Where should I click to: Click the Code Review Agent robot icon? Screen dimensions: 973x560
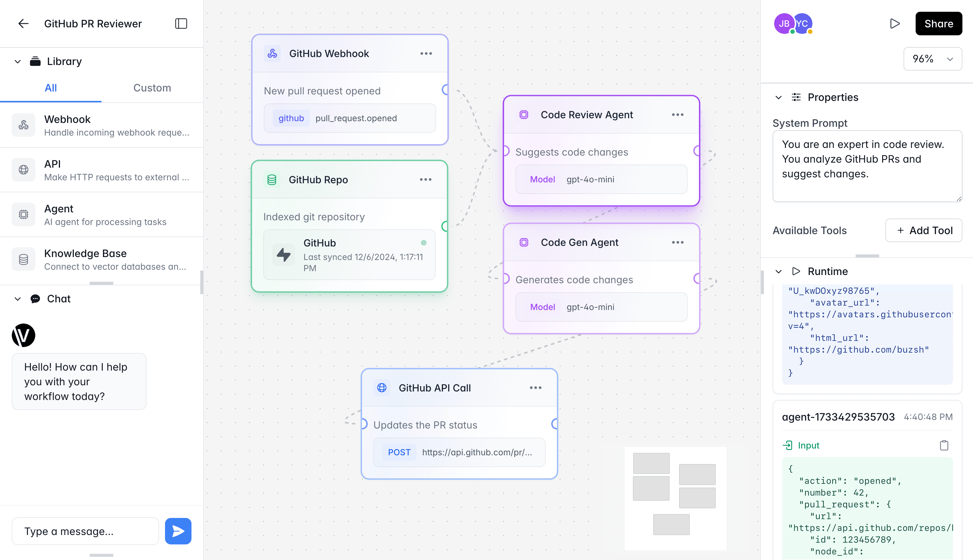click(x=524, y=114)
